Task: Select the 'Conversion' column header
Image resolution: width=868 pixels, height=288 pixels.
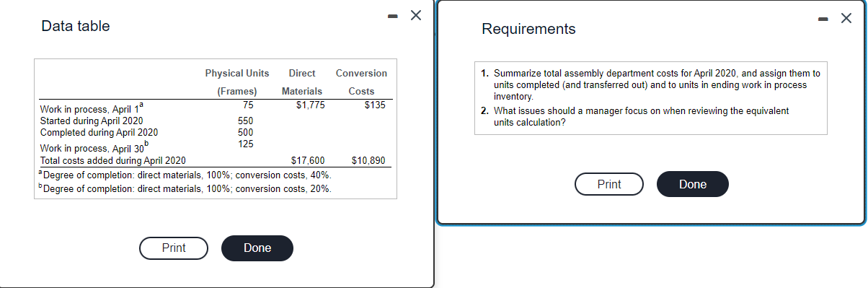Action: (x=361, y=74)
